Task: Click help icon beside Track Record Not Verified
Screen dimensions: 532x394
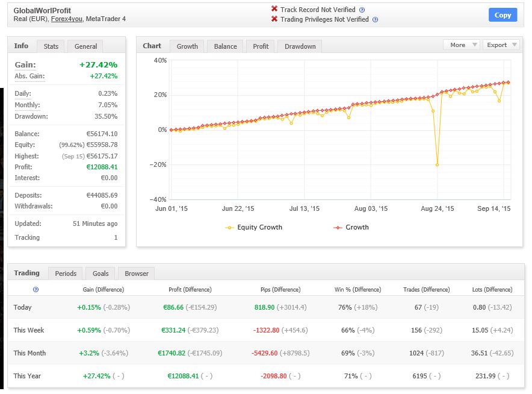Action: coord(362,10)
